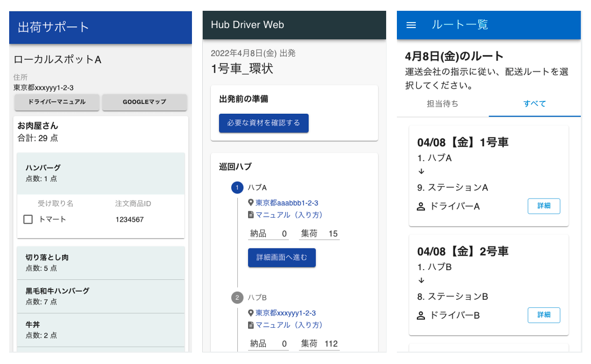Click the 注文商品ID column header
The height and width of the screenshot is (364, 591).
coord(133,203)
